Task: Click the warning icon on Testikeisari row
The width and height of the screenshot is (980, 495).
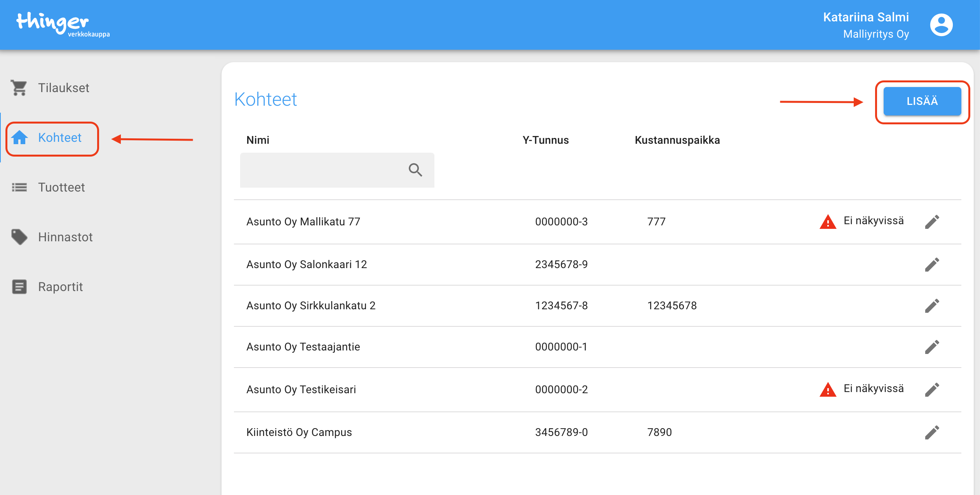Action: (828, 390)
